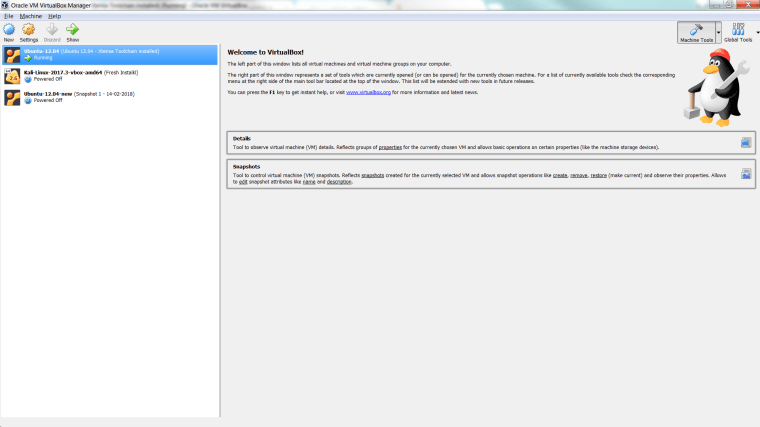Open the Snapshots tool icon
The width and height of the screenshot is (760, 427).
[745, 174]
